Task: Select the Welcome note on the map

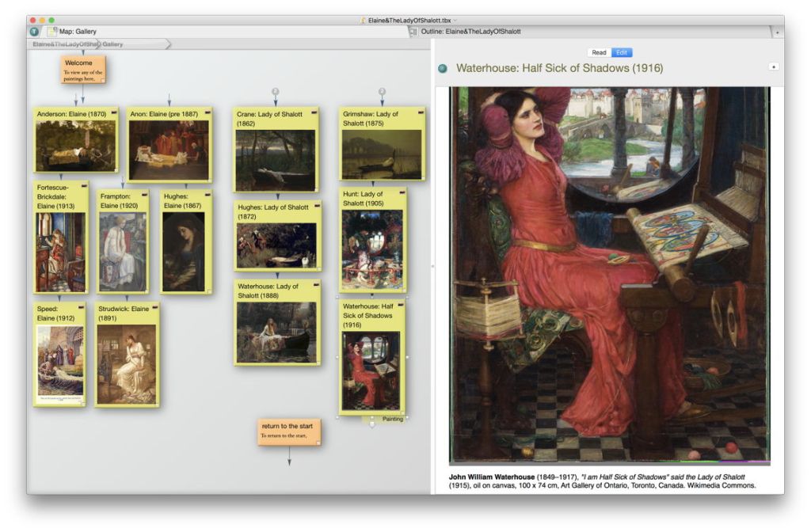Action: coord(82,69)
